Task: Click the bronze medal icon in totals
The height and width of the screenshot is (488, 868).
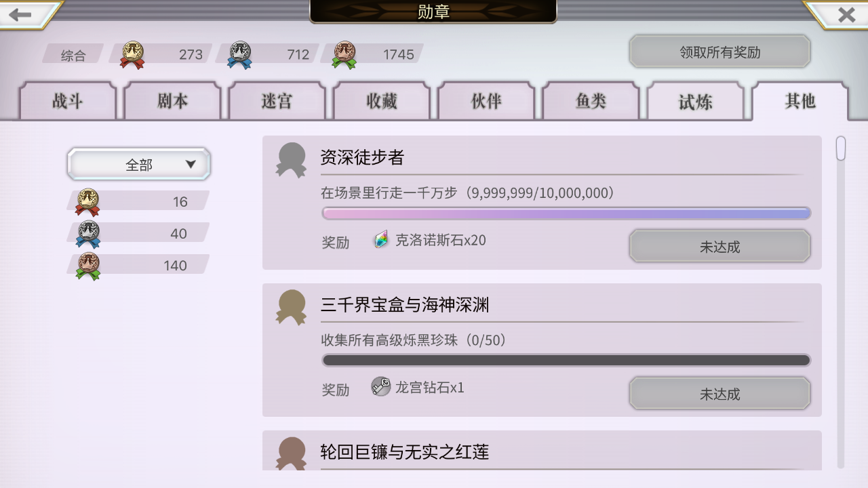Action: pyautogui.click(x=344, y=55)
